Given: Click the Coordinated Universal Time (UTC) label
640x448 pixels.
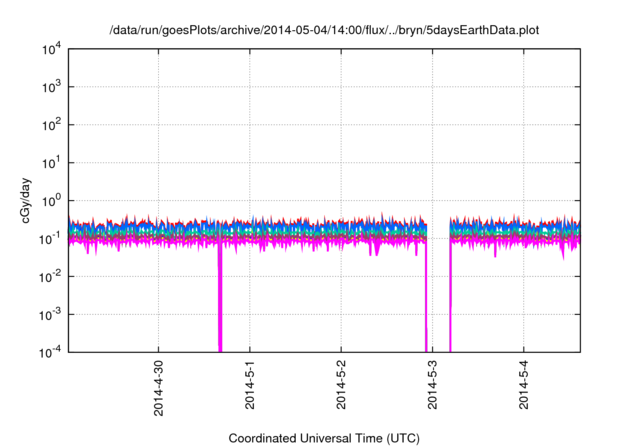Looking at the screenshot, I should click(x=324, y=438).
